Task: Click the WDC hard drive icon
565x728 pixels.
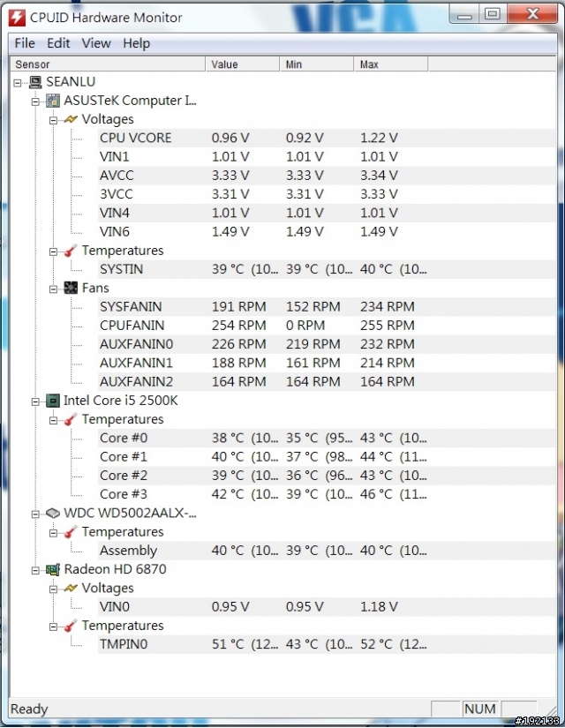Action: (x=53, y=513)
